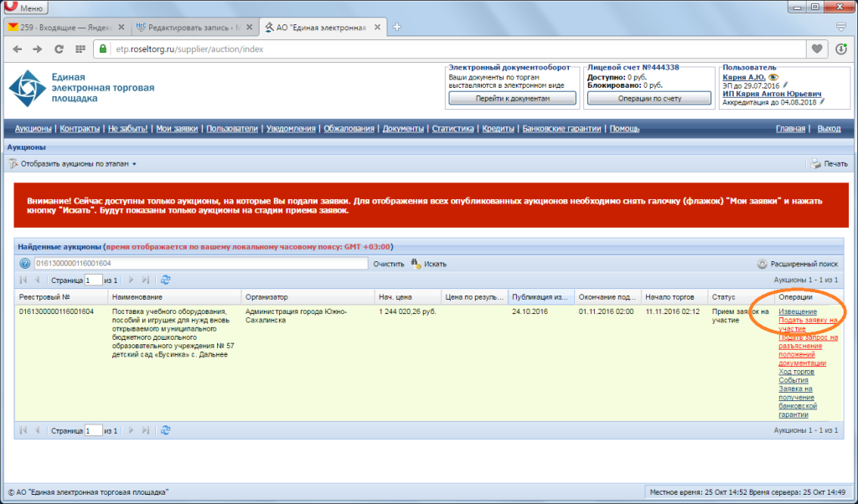
Task: Click the heart bookmark icon in address bar
Action: pos(817,49)
